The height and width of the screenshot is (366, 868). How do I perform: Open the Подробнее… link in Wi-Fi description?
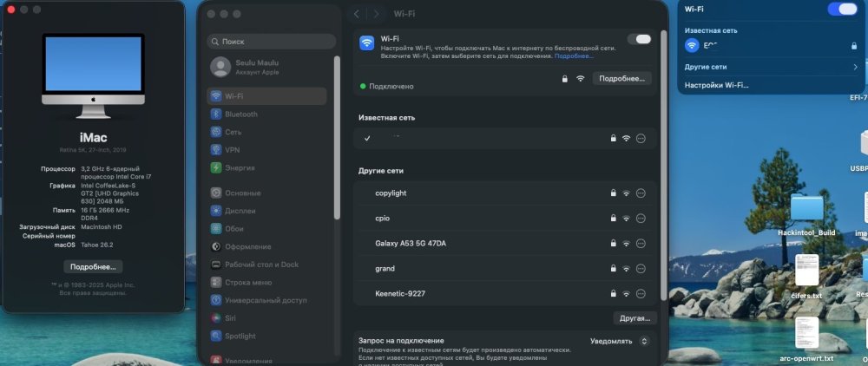[x=574, y=56]
